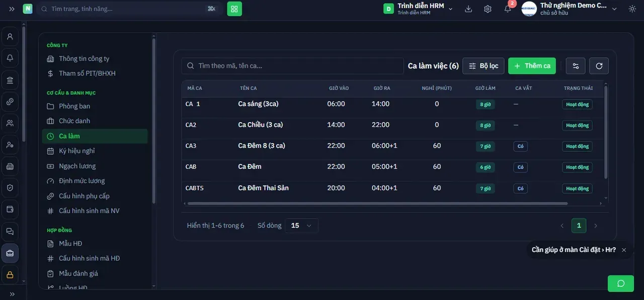Open the green apps grid icon
The width and height of the screenshot is (644, 300).
tap(234, 9)
